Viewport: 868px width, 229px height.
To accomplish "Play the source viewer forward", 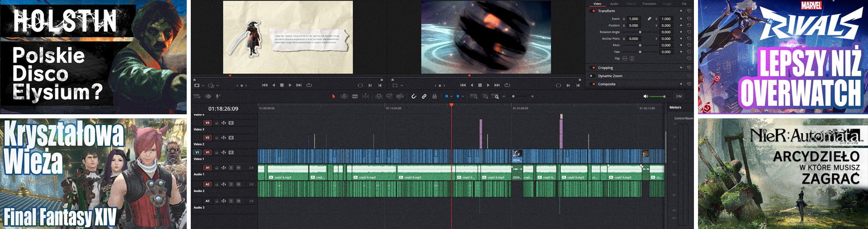I will [290, 85].
